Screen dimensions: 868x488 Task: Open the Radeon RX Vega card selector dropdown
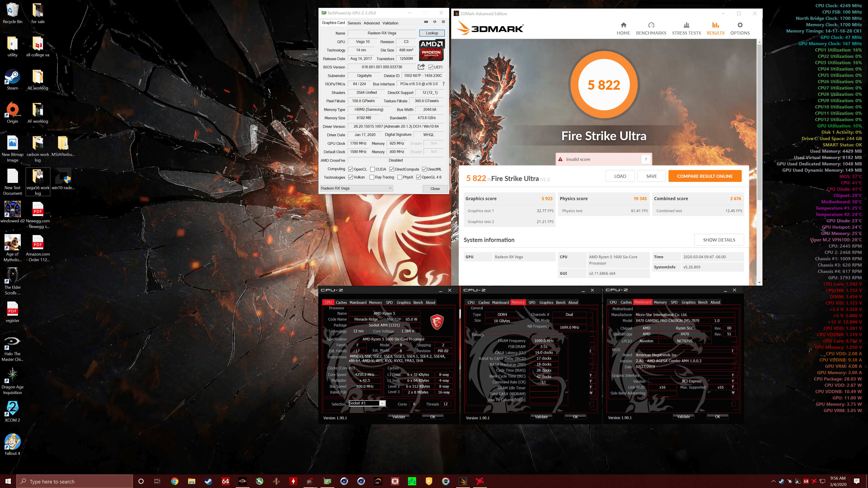389,188
